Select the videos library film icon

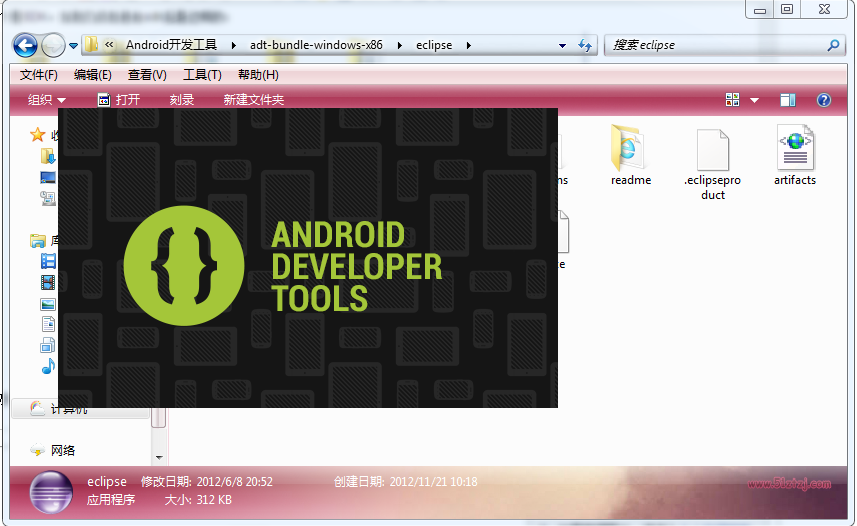[x=48, y=283]
